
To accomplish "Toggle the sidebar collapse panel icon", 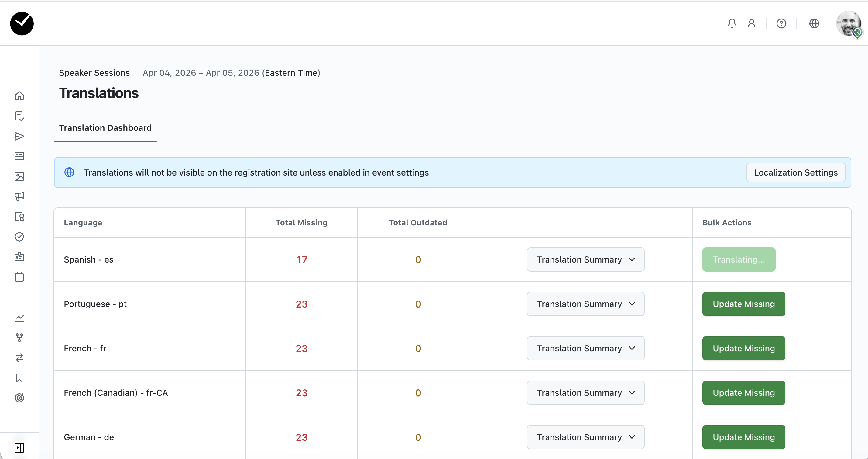I will click(19, 447).
